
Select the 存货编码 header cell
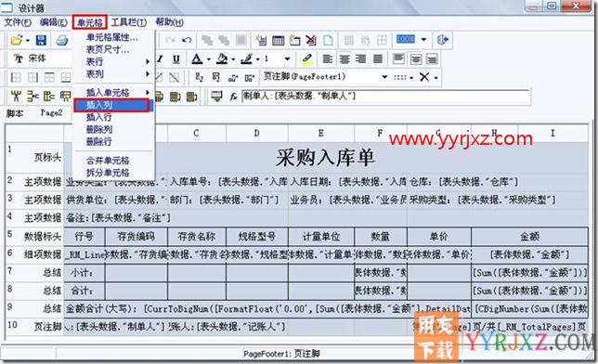click(x=136, y=237)
